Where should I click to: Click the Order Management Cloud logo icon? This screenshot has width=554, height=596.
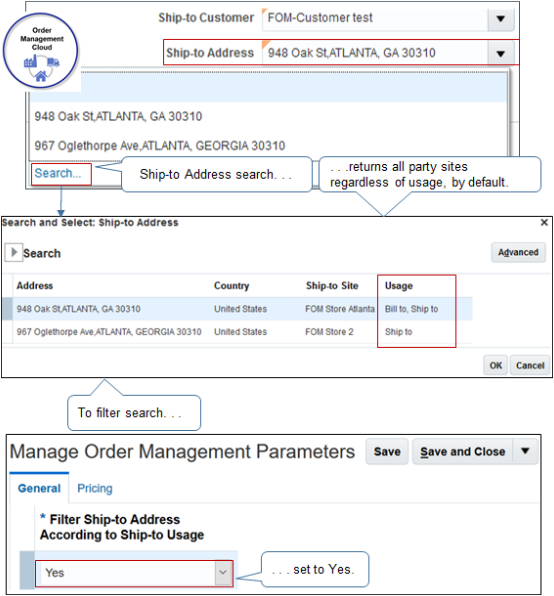pyautogui.click(x=40, y=51)
